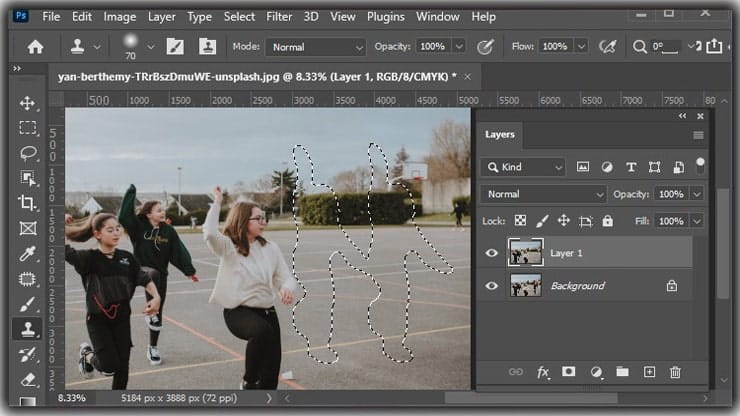Screen dimensions: 740x416
Task: Hide the Background layer visibility
Action: point(491,286)
